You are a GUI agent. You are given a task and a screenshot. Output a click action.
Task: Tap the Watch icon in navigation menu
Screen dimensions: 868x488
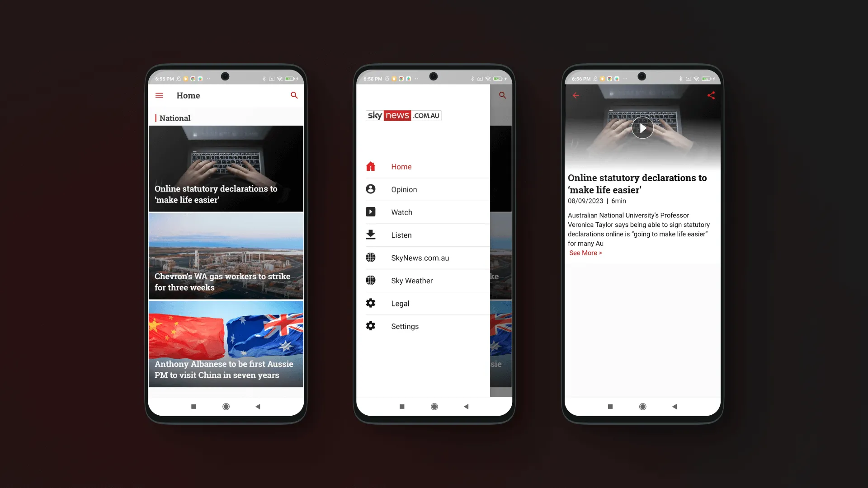[371, 211]
